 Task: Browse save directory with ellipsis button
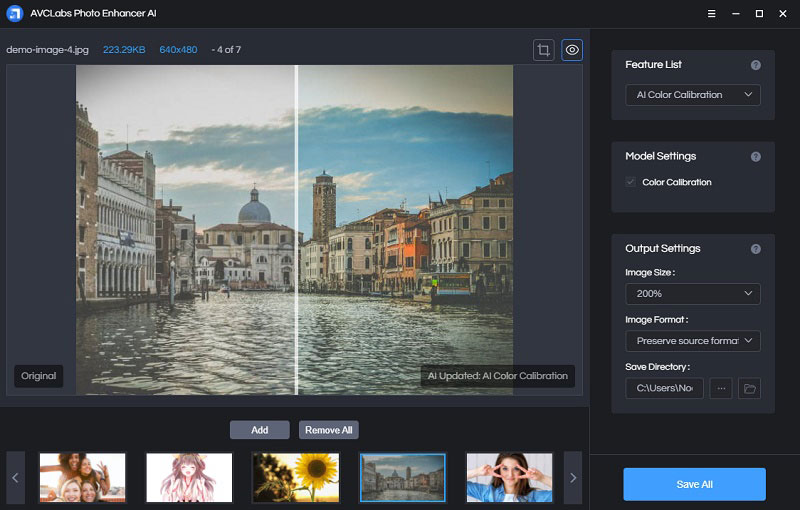(721, 389)
